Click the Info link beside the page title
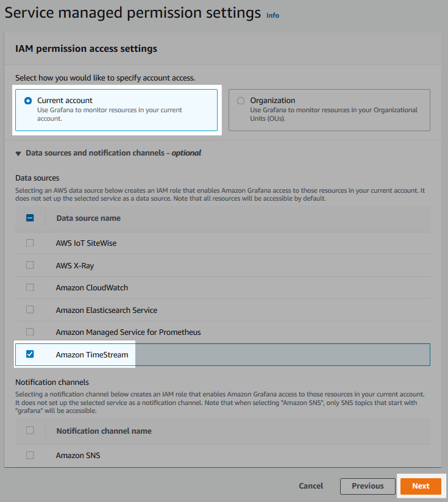The height and width of the screenshot is (502, 448). tap(272, 15)
